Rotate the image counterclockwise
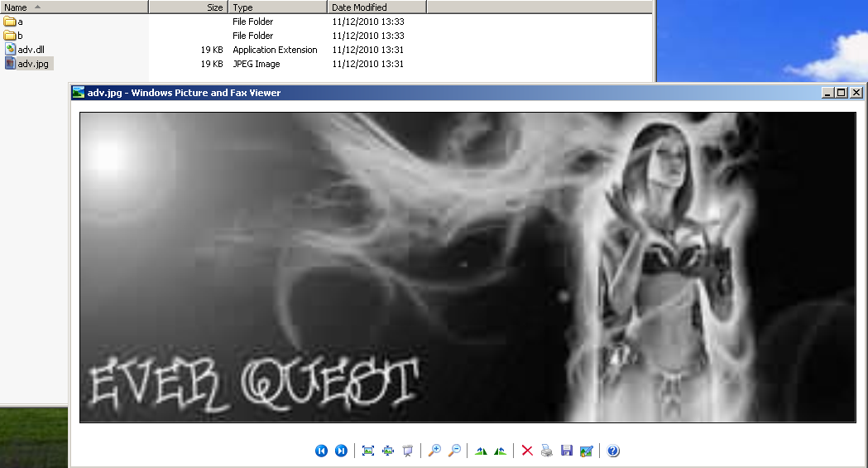The width and height of the screenshot is (868, 468). [x=500, y=451]
